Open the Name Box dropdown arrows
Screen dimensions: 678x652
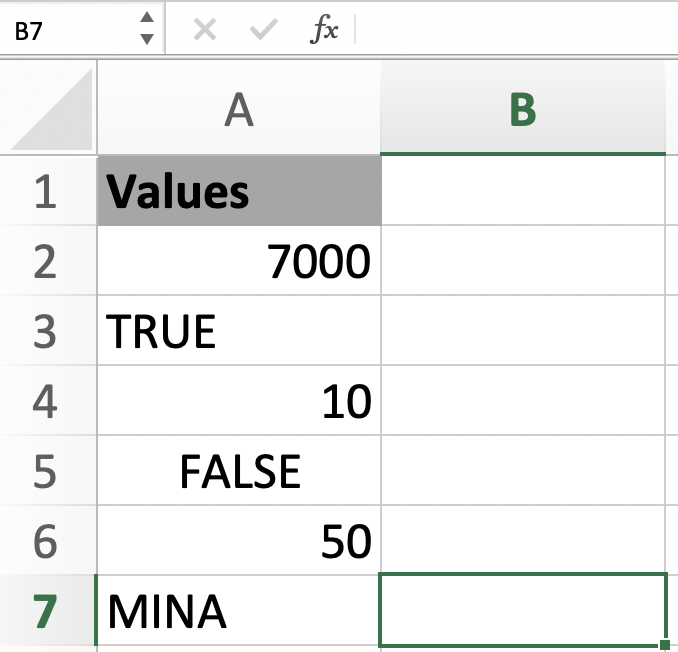(147, 29)
